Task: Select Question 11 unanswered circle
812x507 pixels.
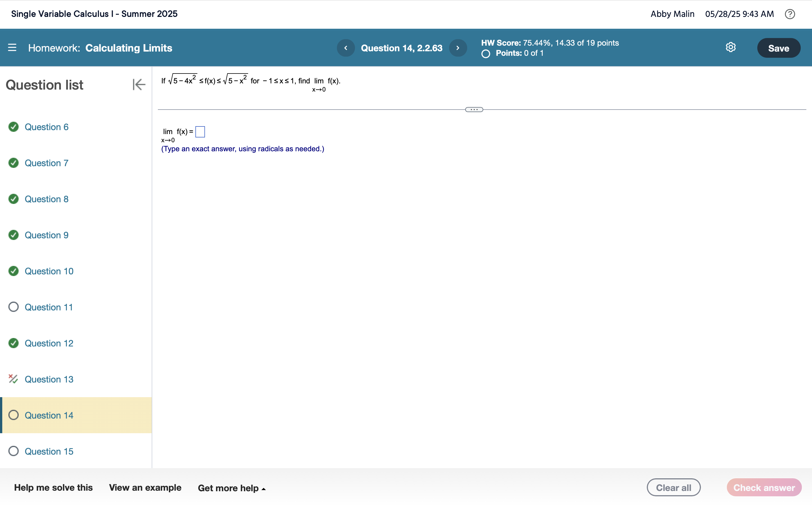Action: pyautogui.click(x=14, y=307)
